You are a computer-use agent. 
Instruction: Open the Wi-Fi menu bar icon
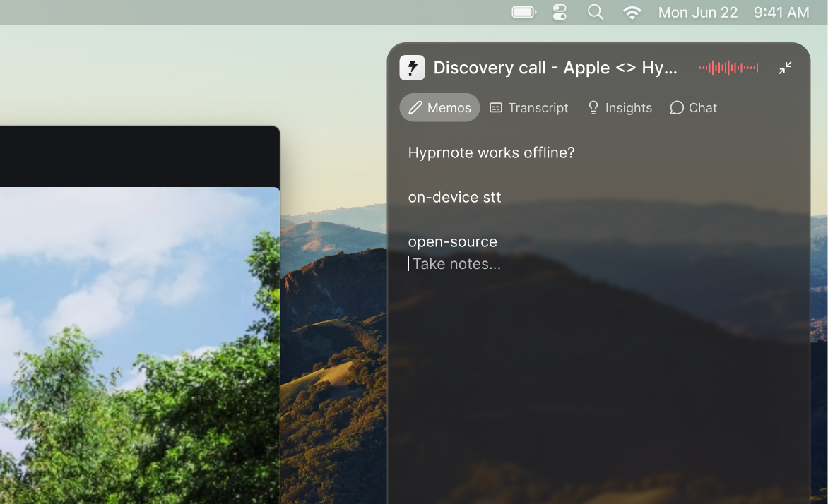click(632, 12)
